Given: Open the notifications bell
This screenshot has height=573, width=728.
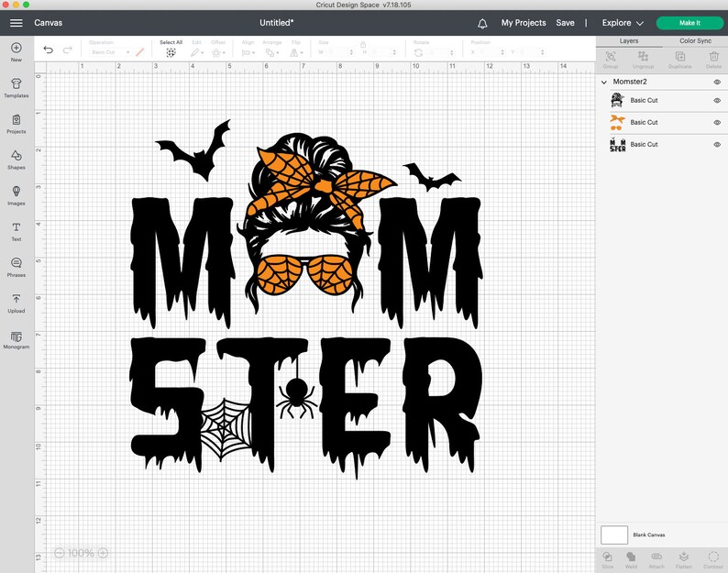Looking at the screenshot, I should [482, 23].
